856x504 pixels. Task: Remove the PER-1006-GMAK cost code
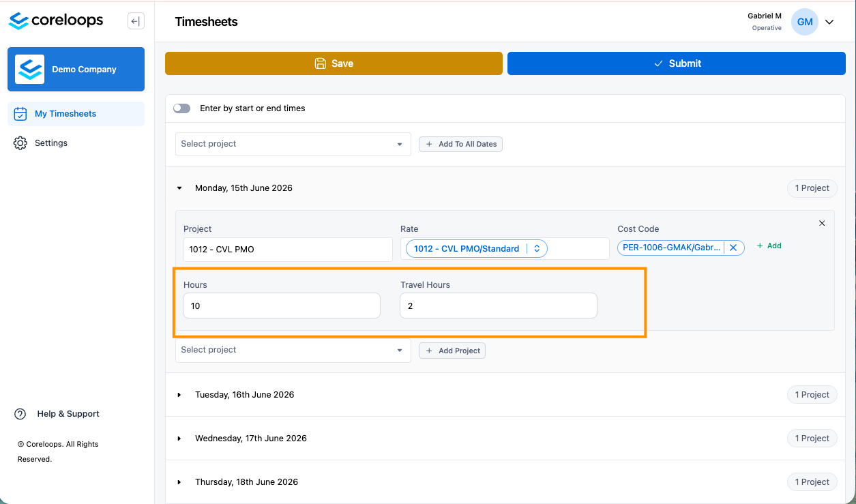click(733, 248)
